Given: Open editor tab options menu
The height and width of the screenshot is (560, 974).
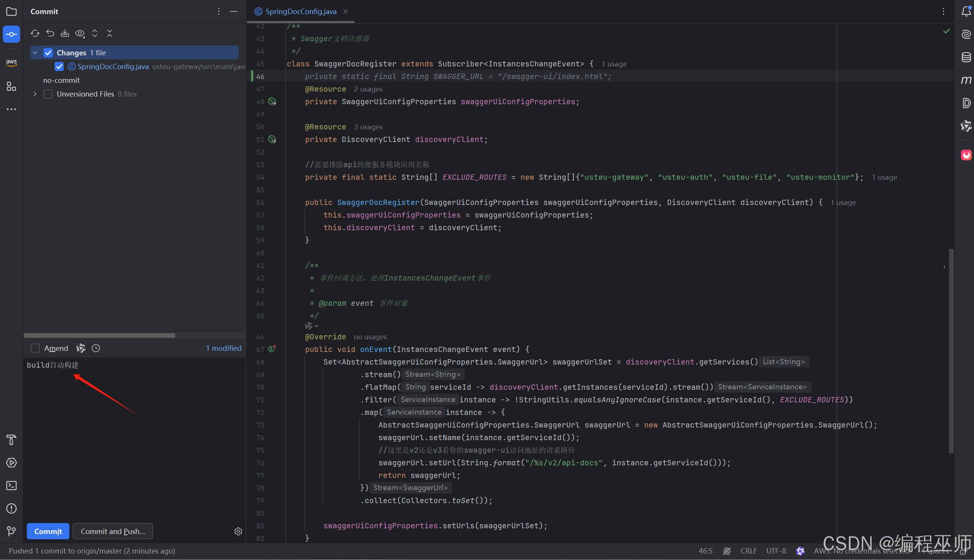Looking at the screenshot, I should pos(943,11).
